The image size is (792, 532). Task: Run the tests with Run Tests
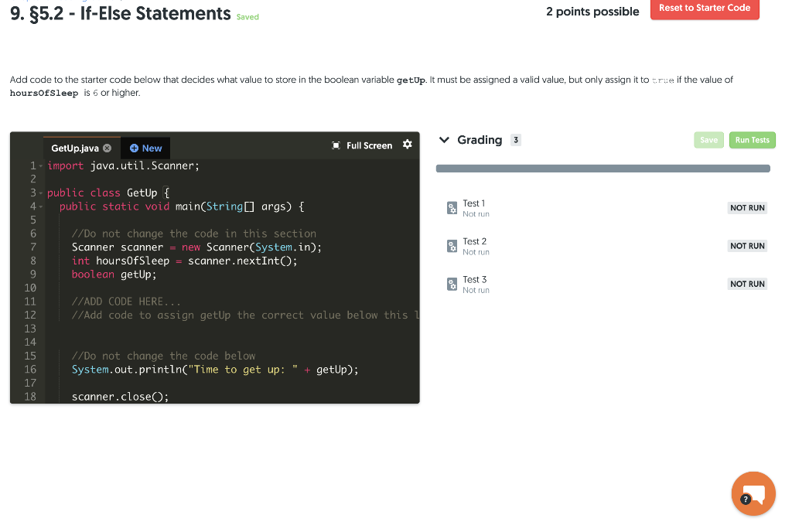(752, 140)
